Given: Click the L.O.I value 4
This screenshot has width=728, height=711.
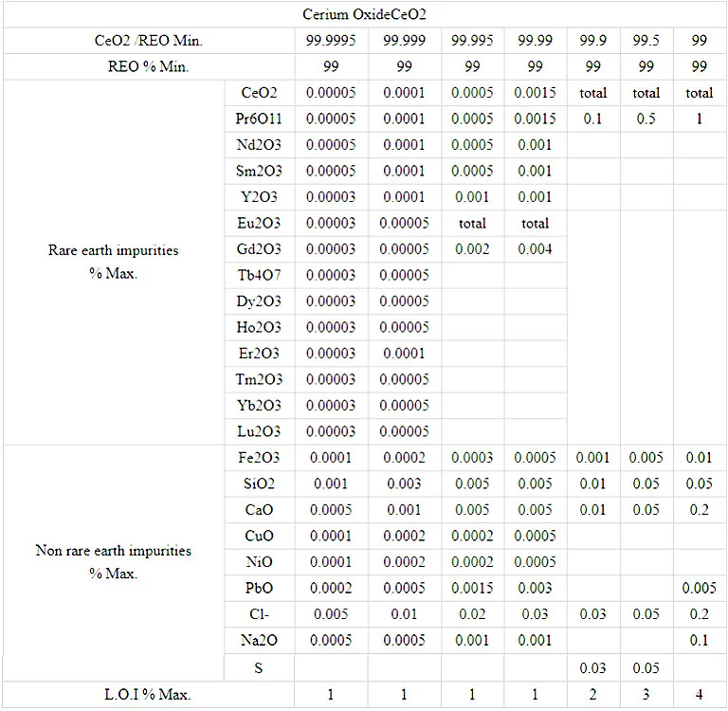Looking at the screenshot, I should [699, 694].
